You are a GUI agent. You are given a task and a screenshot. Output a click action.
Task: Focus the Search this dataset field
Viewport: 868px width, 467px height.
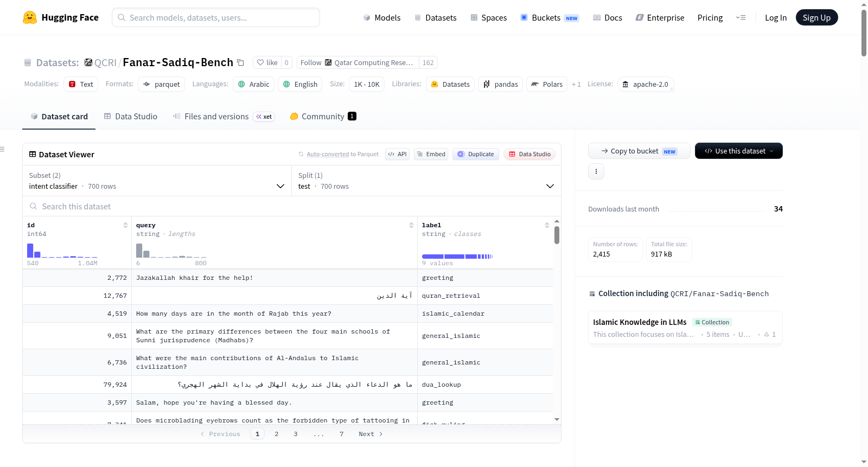point(292,206)
